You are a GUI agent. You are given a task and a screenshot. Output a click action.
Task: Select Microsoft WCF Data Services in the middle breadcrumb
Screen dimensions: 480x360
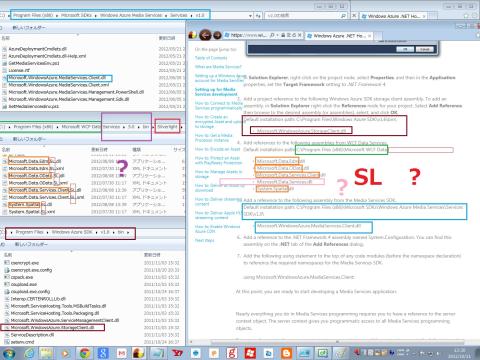91,127
